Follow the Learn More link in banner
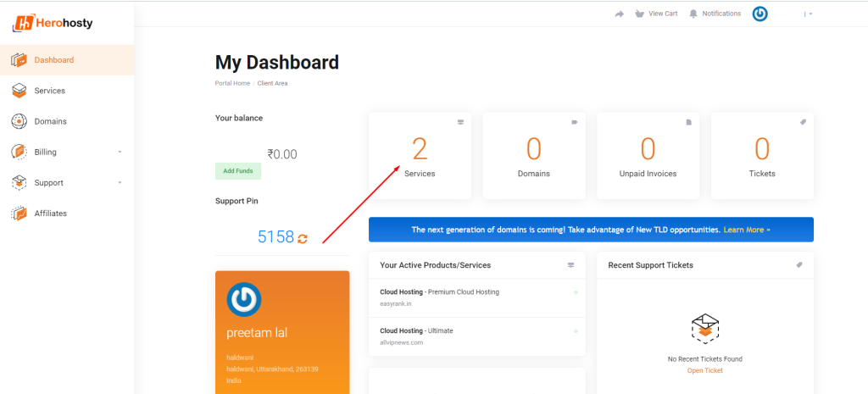 pyautogui.click(x=746, y=230)
